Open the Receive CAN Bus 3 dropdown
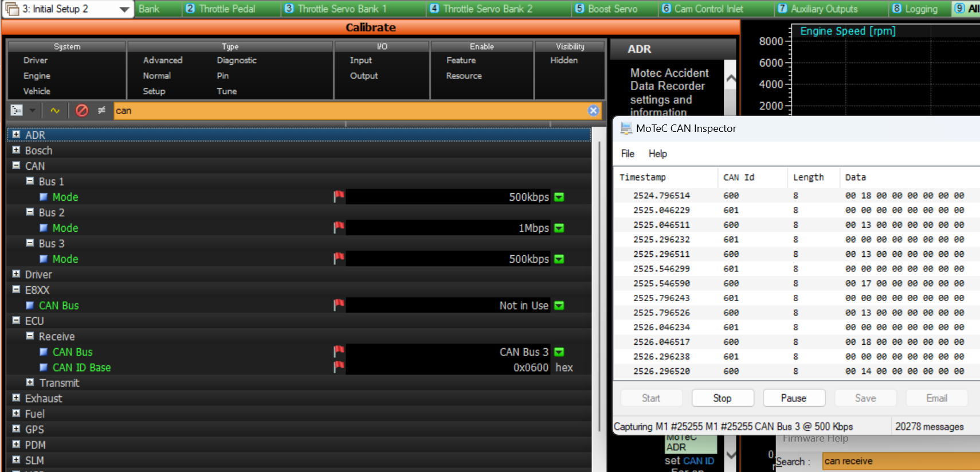The height and width of the screenshot is (472, 980). [x=559, y=352]
